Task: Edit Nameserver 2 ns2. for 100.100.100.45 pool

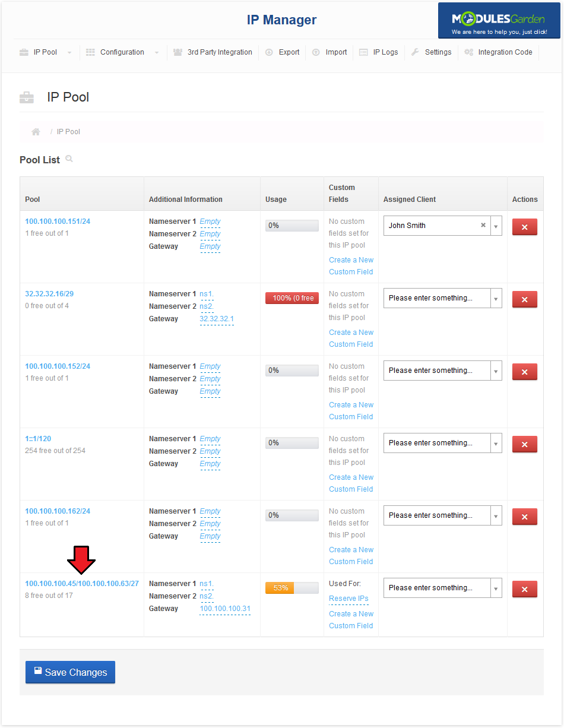Action: [207, 596]
